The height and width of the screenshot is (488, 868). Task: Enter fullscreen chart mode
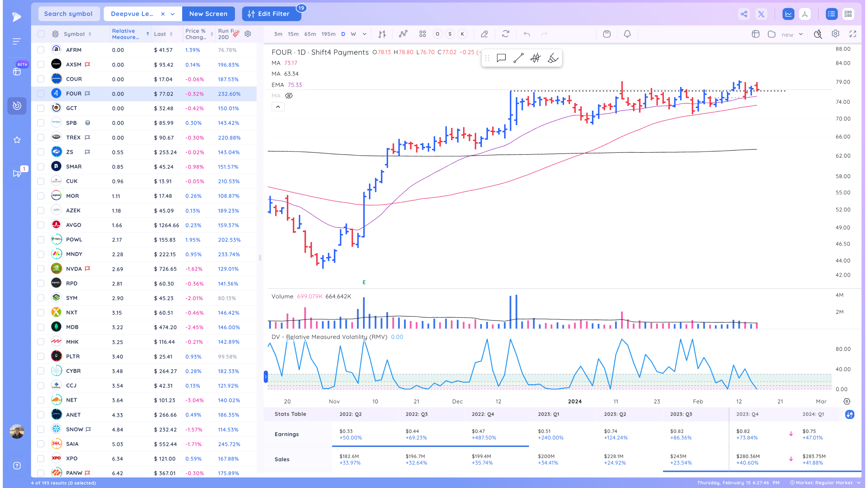pyautogui.click(x=853, y=34)
